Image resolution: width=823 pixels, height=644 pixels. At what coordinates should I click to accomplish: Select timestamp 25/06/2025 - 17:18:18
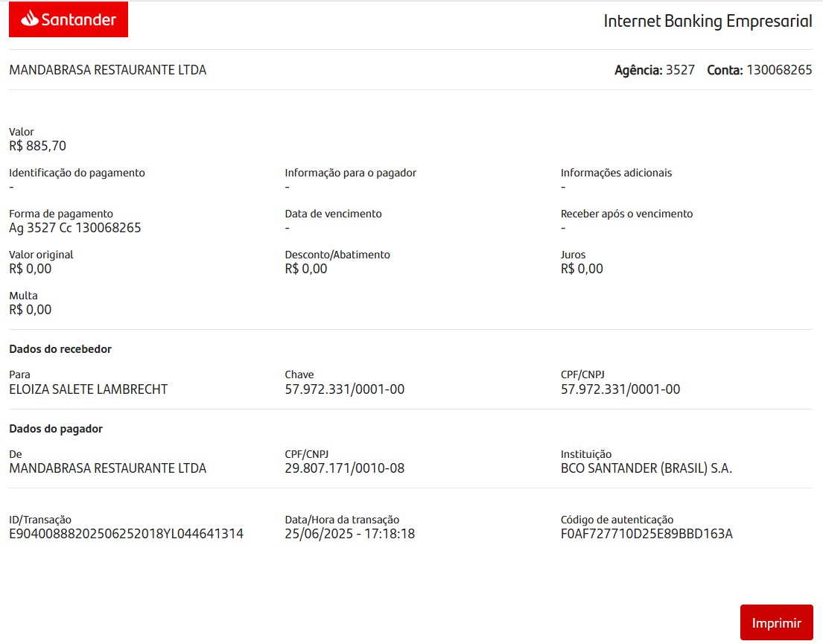[350, 534]
